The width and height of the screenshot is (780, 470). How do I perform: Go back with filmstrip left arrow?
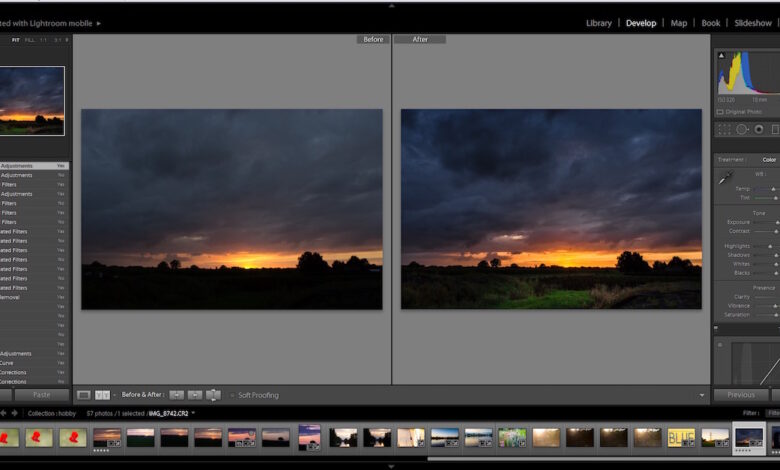(3, 413)
